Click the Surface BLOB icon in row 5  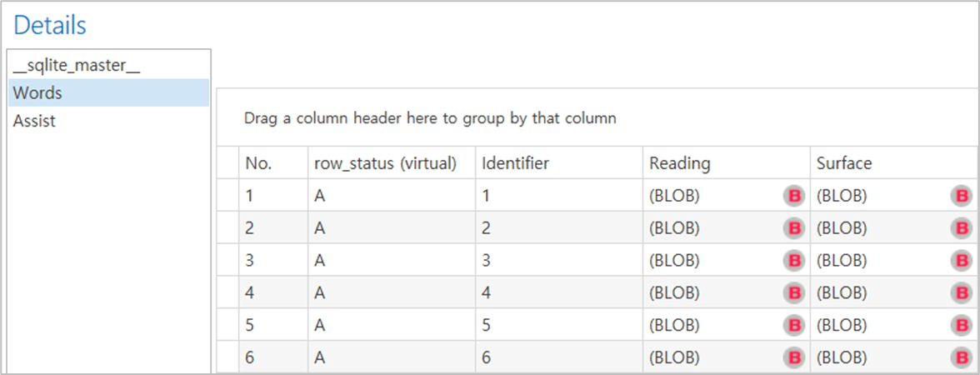(x=962, y=325)
